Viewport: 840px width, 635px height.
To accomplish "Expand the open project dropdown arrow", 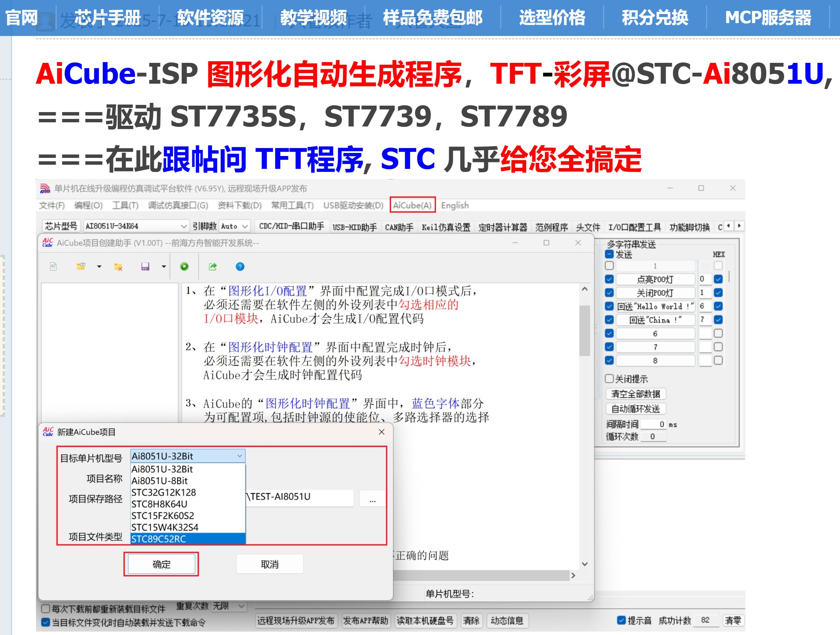I will click(x=99, y=267).
